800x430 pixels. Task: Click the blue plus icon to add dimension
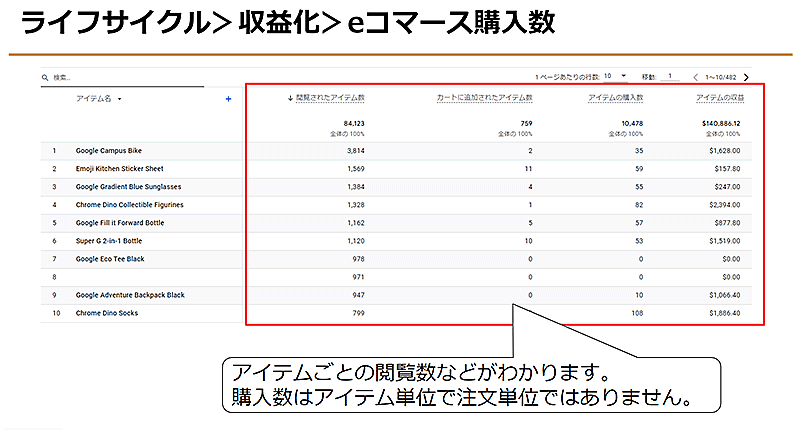[228, 99]
